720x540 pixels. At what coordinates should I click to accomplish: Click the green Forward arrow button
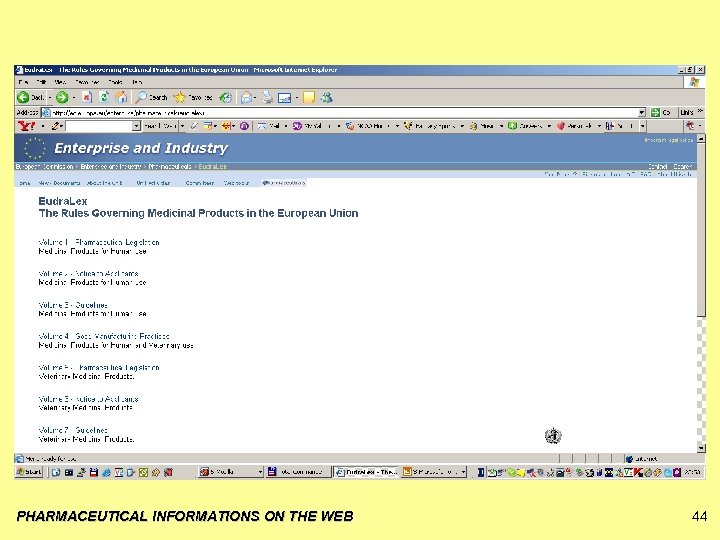pos(62,97)
